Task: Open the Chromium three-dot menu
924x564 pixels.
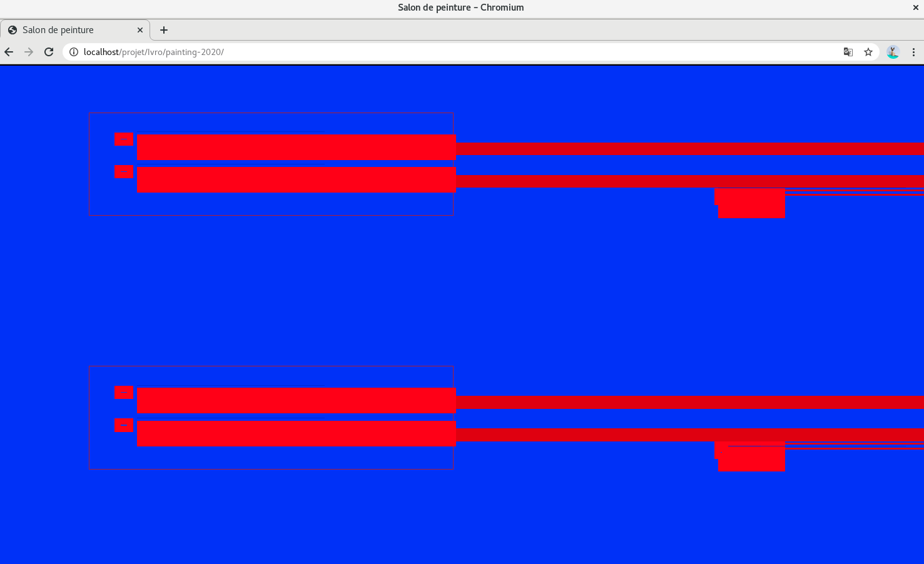Action: (913, 52)
